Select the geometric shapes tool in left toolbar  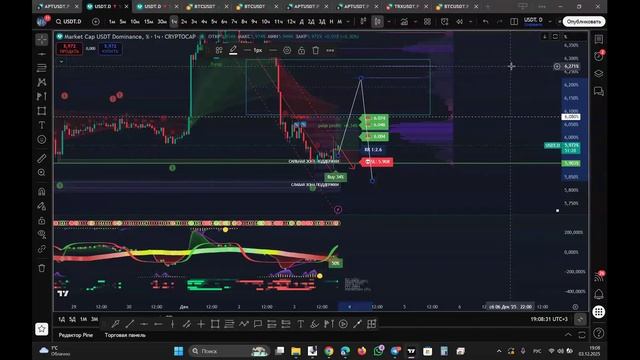(42, 111)
